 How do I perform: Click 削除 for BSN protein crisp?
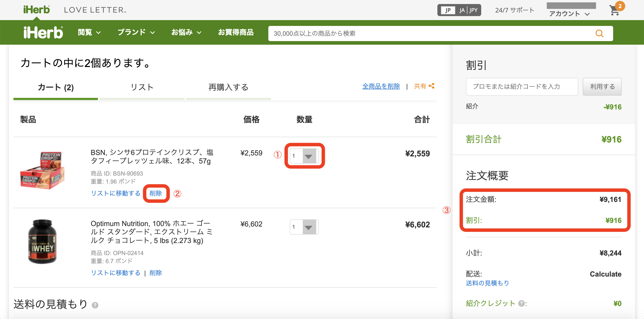pyautogui.click(x=156, y=193)
